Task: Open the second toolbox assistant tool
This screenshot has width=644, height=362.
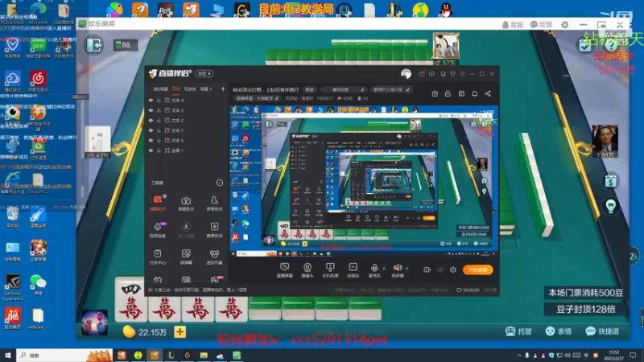Action: pos(186,204)
